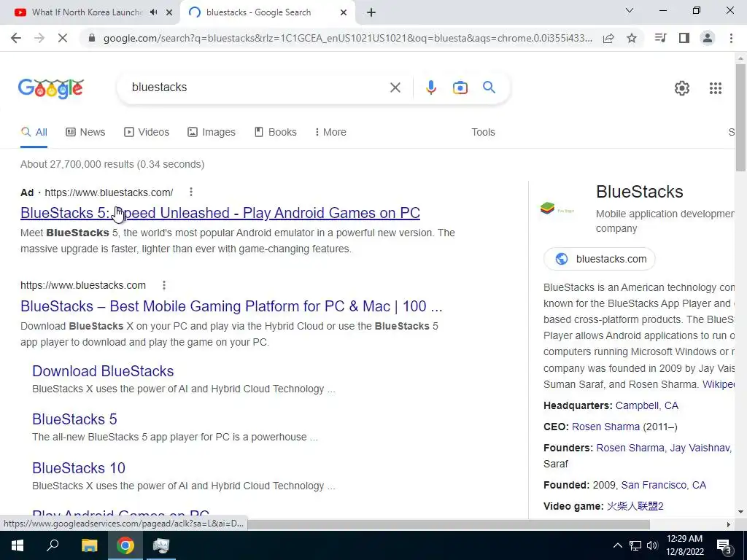The height and width of the screenshot is (560, 747).
Task: Open the Chrome profile avatar
Action: coord(708,38)
